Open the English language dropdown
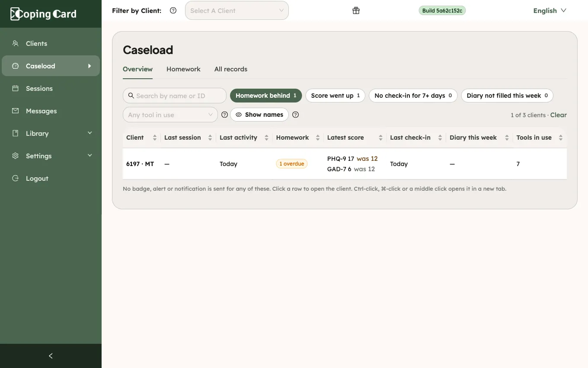The width and height of the screenshot is (588, 368). (550, 10)
